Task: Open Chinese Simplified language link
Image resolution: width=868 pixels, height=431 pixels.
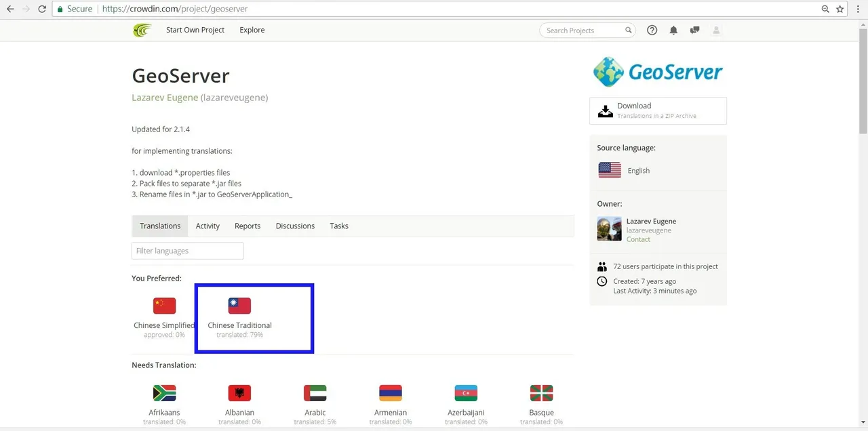Action: point(164,325)
